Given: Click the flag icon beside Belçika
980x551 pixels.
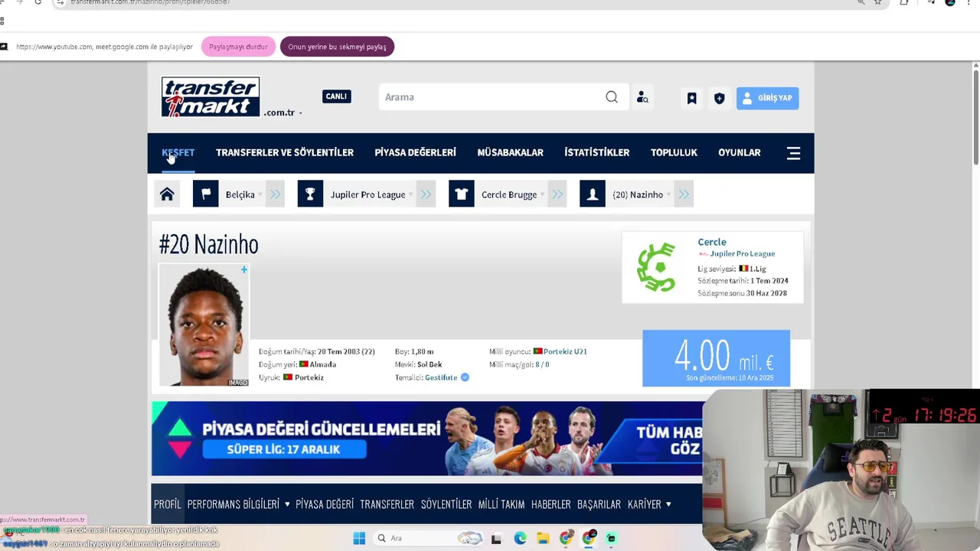Looking at the screenshot, I should 205,194.
